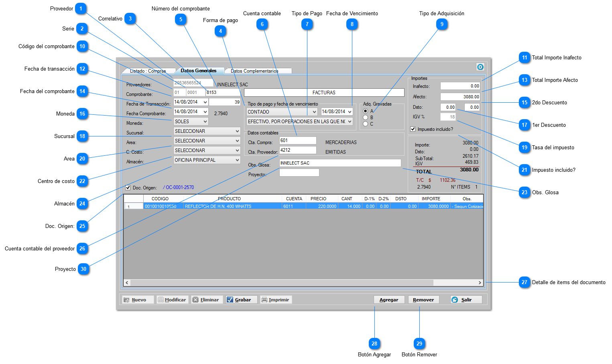Click Agregar to add an item
Image resolution: width=612 pixels, height=364 pixels.
389,300
